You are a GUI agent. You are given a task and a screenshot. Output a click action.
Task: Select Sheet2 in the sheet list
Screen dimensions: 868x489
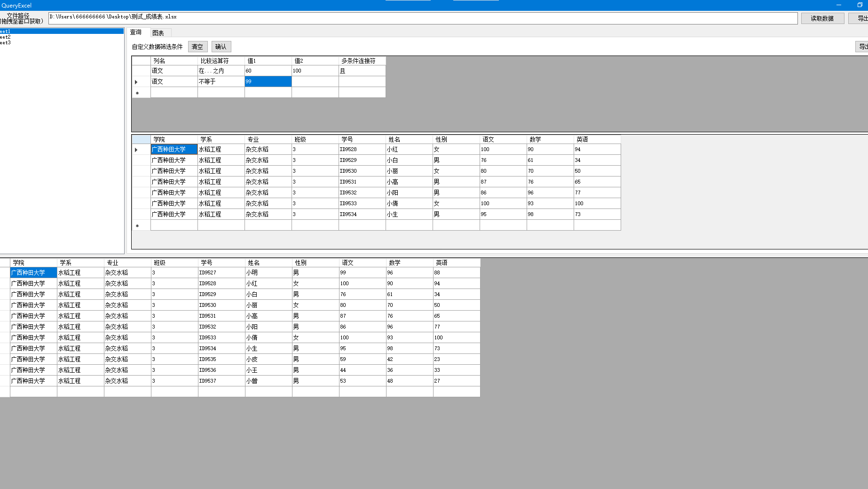(62, 37)
